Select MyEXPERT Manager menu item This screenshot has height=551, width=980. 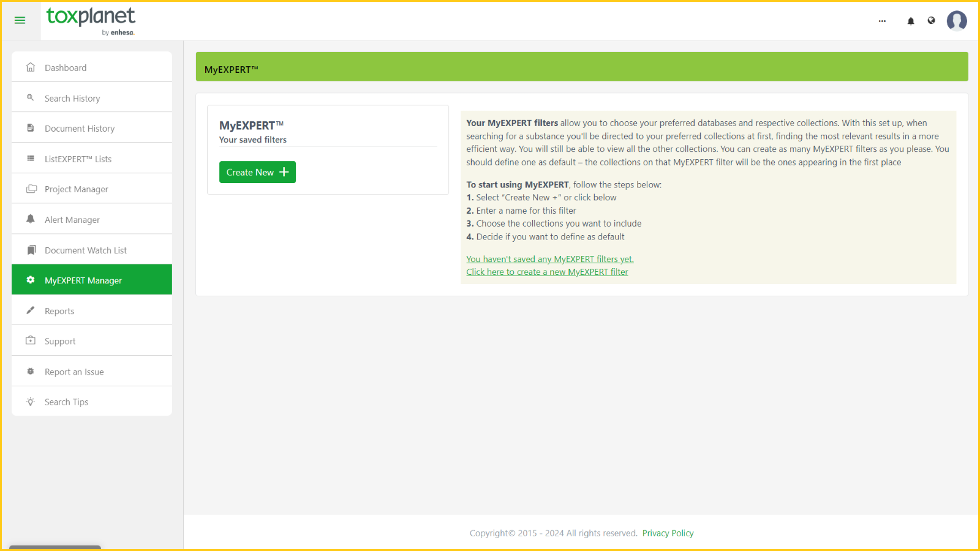pos(83,280)
